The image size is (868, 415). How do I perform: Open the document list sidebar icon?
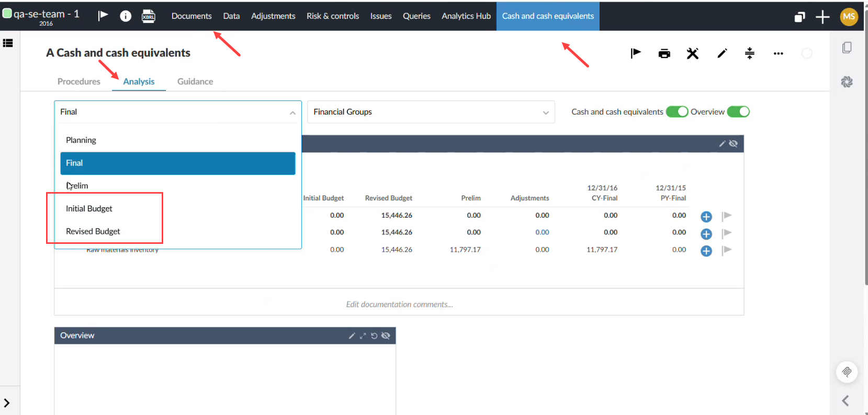click(8, 43)
